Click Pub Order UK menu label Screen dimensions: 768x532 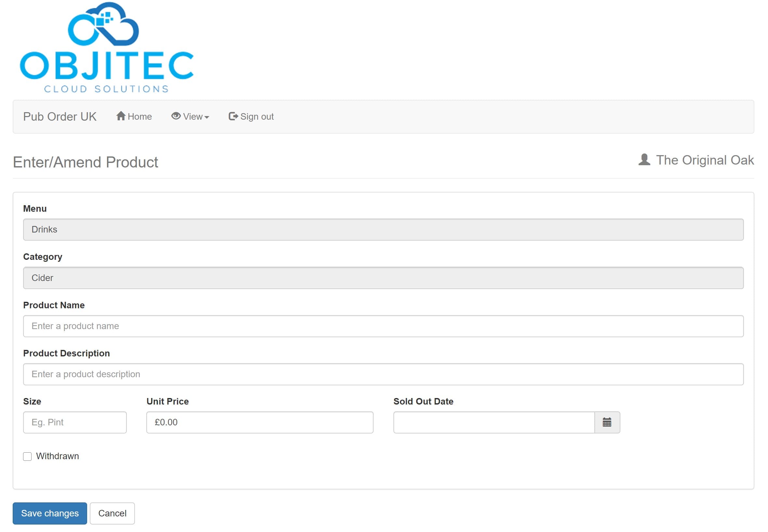tap(60, 116)
